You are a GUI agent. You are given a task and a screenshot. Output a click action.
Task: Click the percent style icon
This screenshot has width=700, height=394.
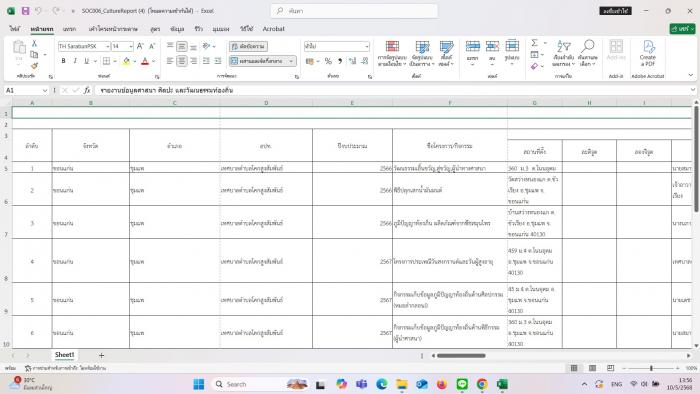coord(328,61)
